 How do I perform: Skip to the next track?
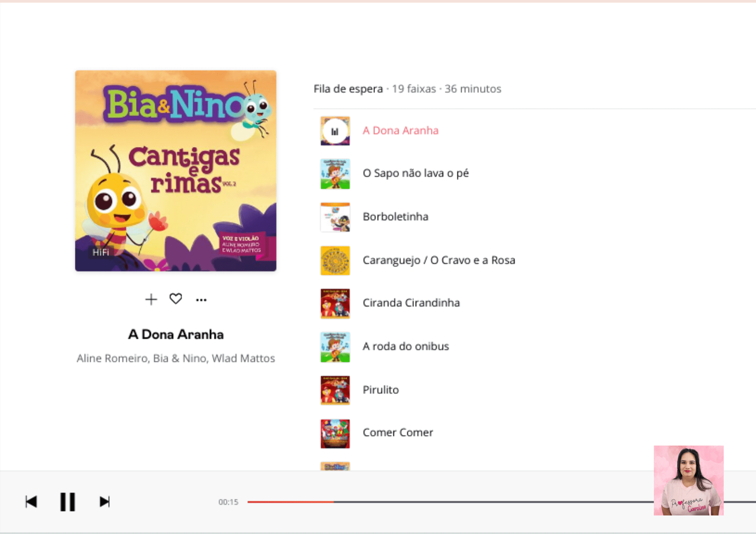coord(105,502)
